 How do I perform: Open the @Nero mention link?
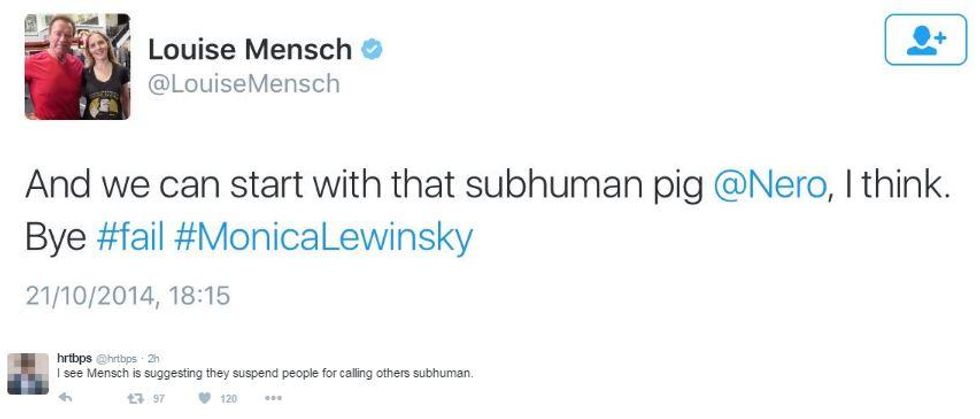click(x=771, y=186)
